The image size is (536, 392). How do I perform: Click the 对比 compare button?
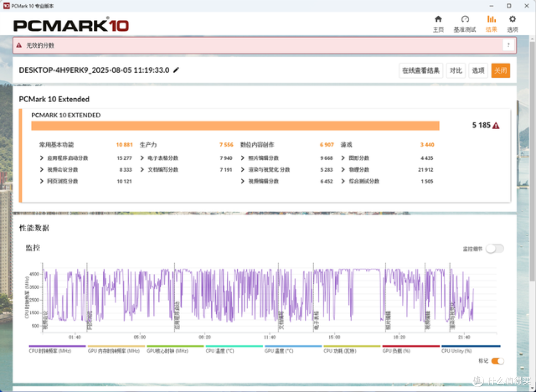456,70
